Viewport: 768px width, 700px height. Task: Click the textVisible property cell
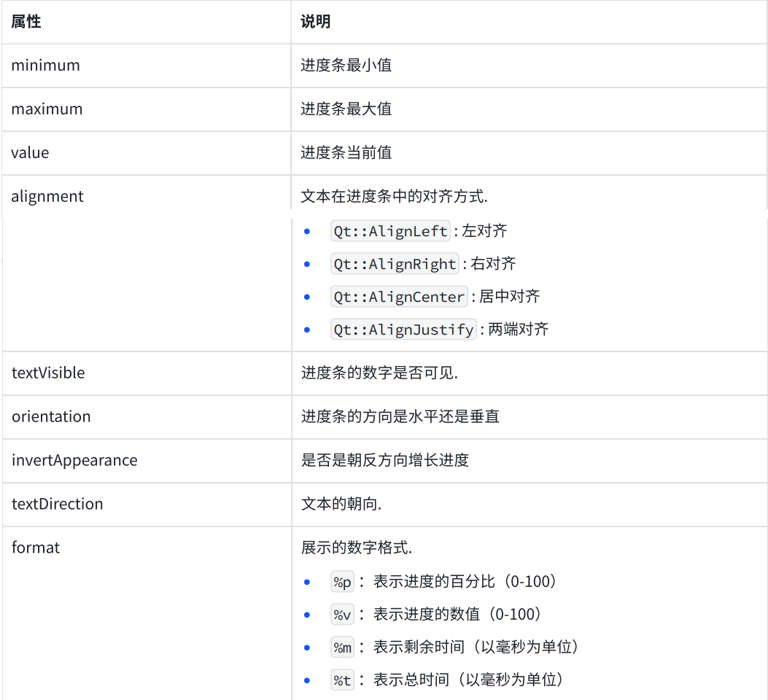click(146, 373)
